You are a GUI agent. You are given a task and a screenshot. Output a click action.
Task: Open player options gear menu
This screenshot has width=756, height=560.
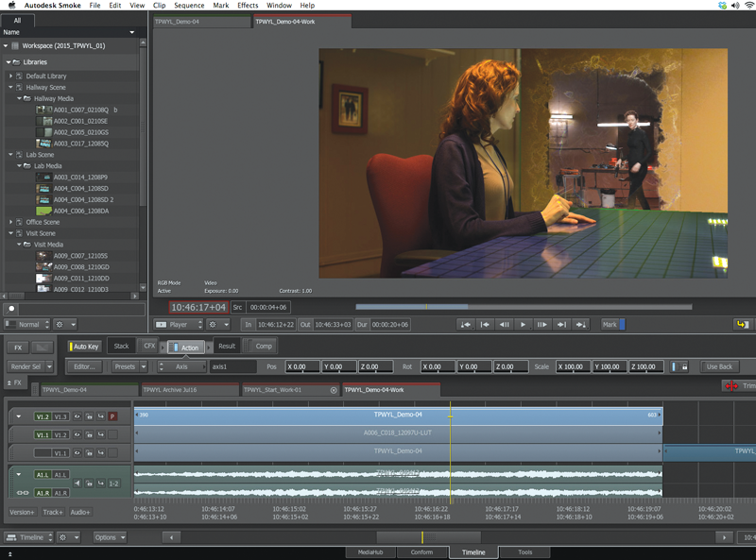click(x=218, y=325)
